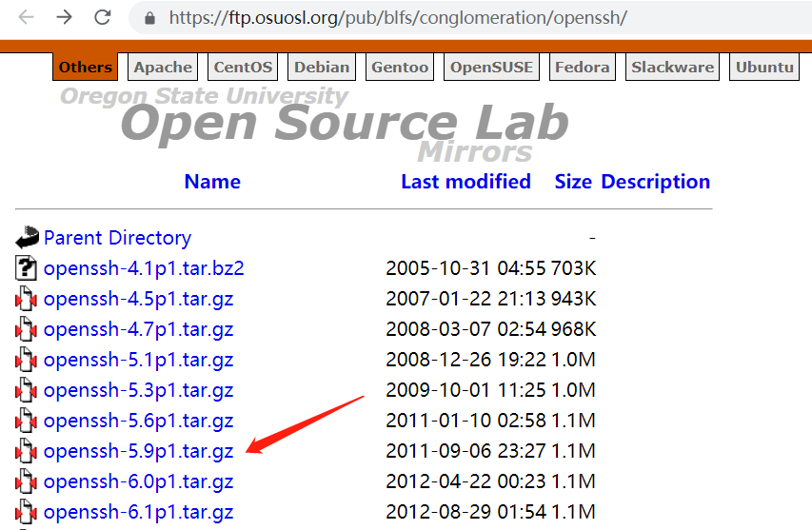Click the date 2008-03-07 02:54
The height and width of the screenshot is (530, 812).
pos(465,329)
